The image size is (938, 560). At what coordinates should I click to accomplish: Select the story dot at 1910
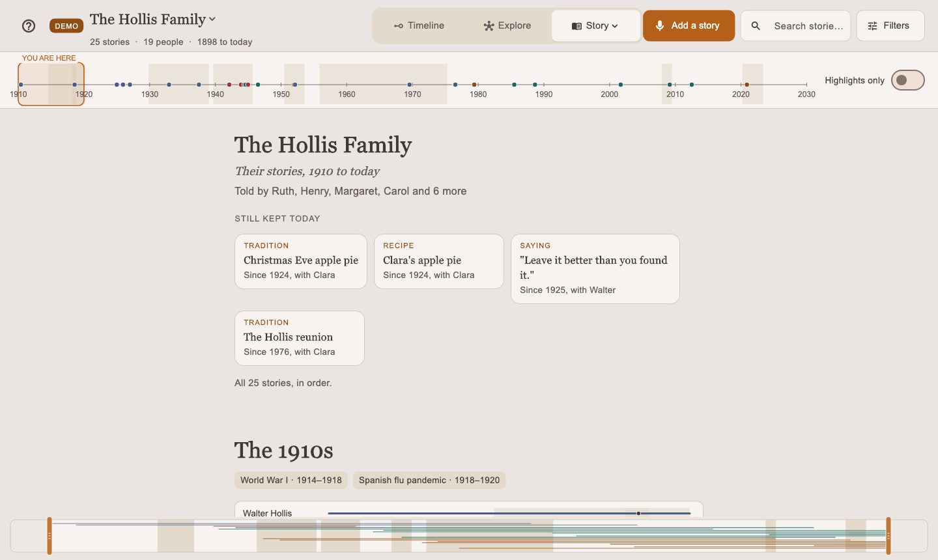21,85
